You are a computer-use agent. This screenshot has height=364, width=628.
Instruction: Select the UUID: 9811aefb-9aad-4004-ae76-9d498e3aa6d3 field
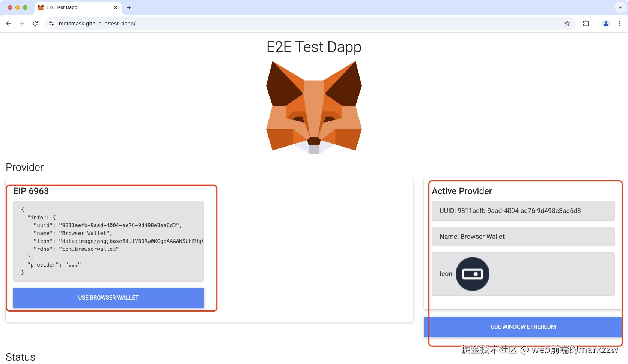523,211
